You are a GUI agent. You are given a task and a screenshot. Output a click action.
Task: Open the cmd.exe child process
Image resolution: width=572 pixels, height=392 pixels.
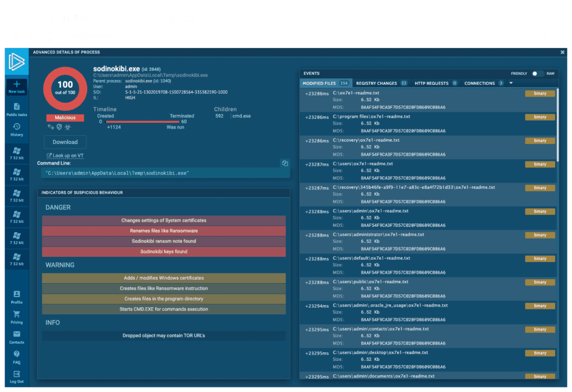pyautogui.click(x=241, y=116)
